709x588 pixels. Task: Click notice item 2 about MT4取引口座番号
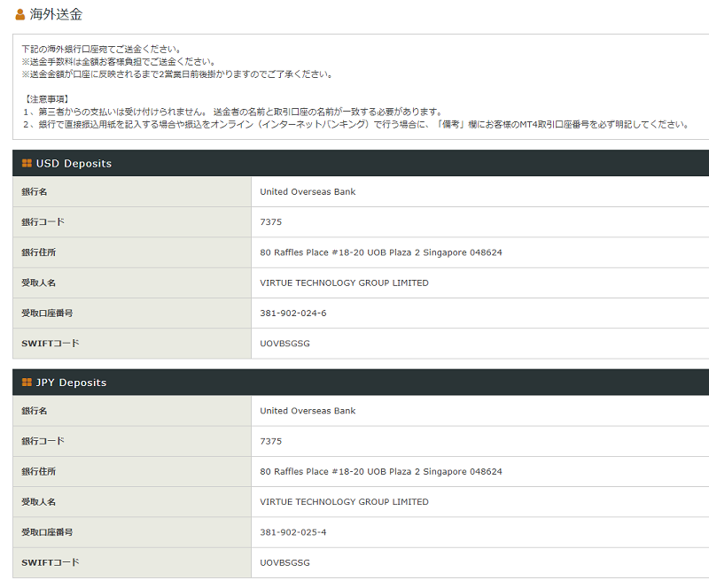356,124
